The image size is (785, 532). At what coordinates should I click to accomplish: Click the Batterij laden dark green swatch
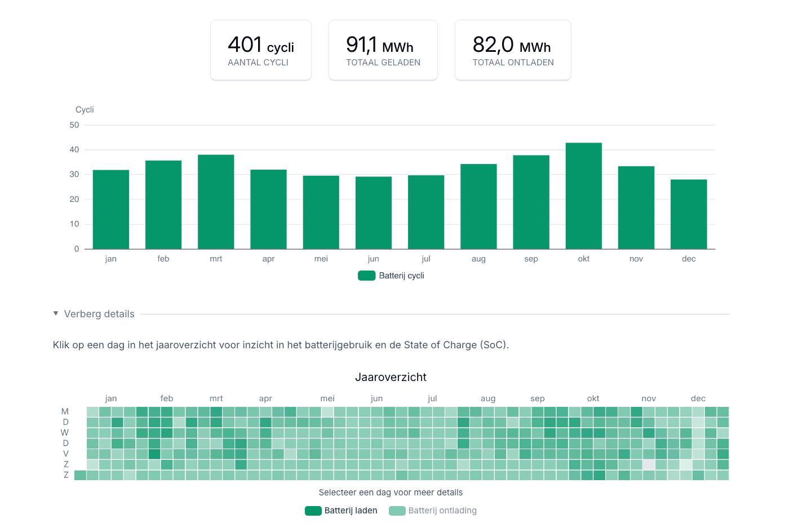[313, 511]
